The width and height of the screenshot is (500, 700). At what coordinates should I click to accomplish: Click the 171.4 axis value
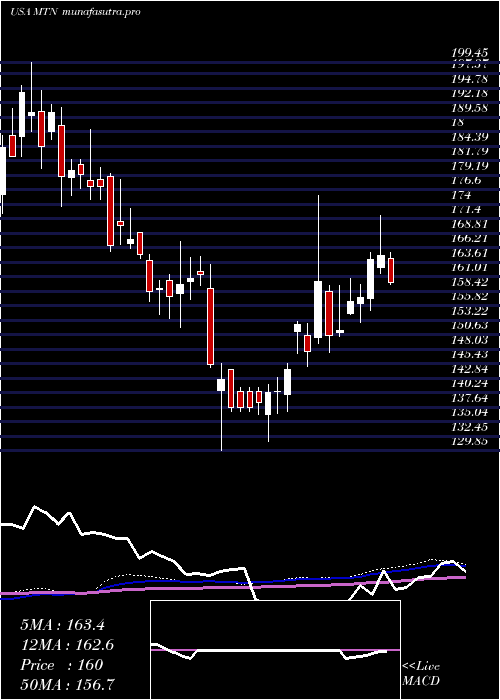(x=466, y=209)
